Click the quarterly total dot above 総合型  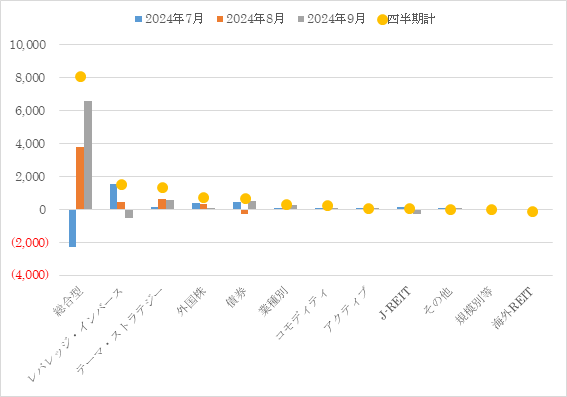80,77
